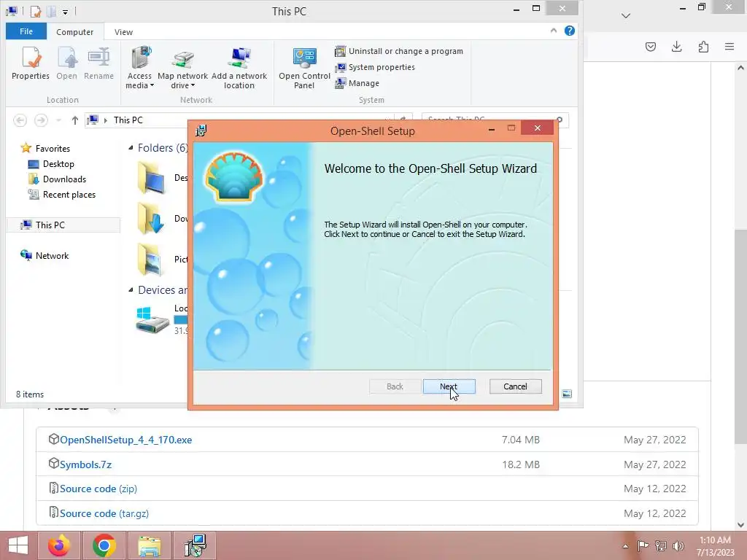Show hidden tray icons arrow

click(625, 545)
